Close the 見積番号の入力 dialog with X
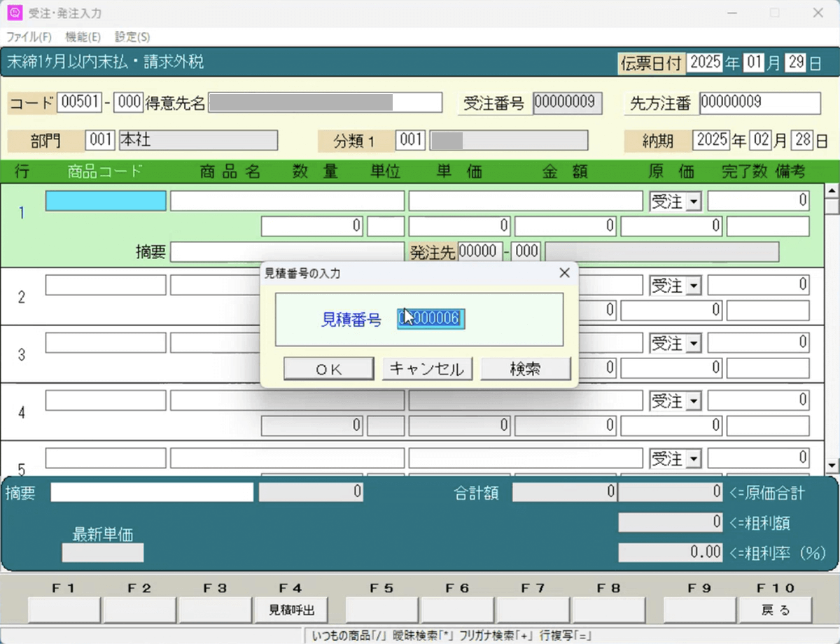Viewport: 840px width, 644px height. pos(564,273)
